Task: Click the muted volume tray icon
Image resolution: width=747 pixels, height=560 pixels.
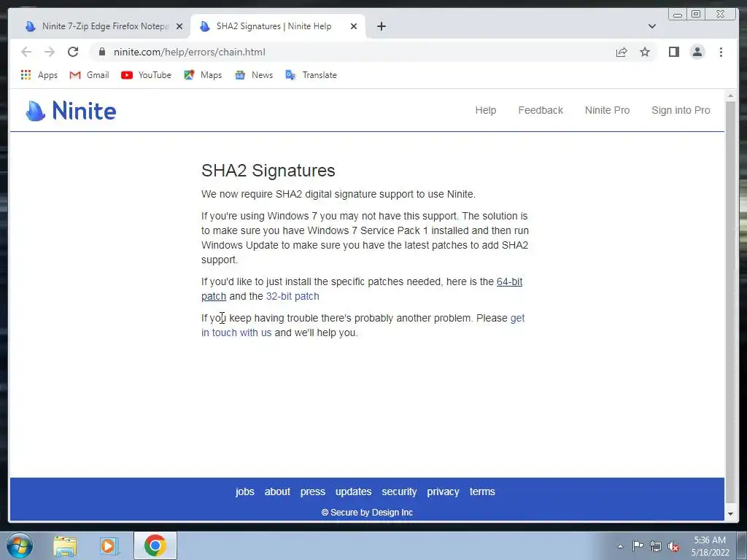Action: point(673,547)
